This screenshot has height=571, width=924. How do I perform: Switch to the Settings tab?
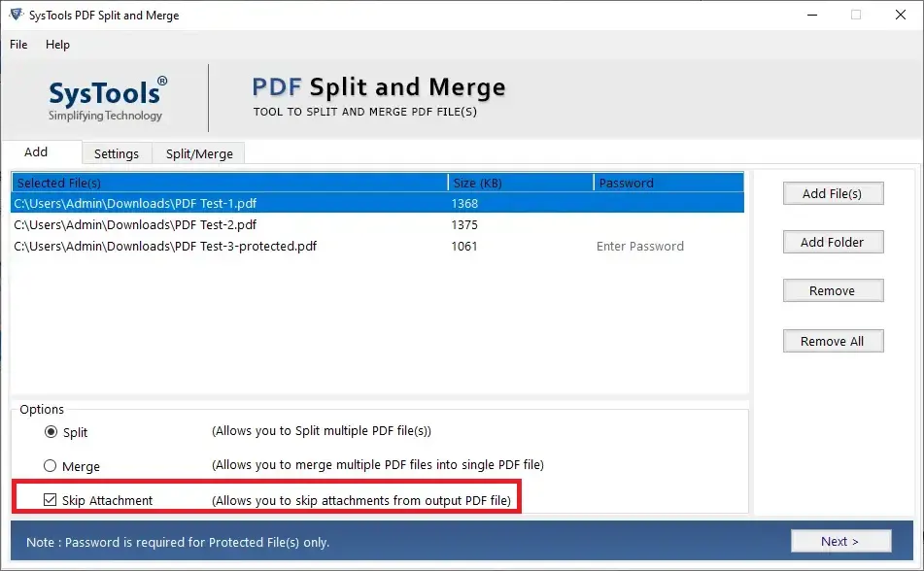117,153
